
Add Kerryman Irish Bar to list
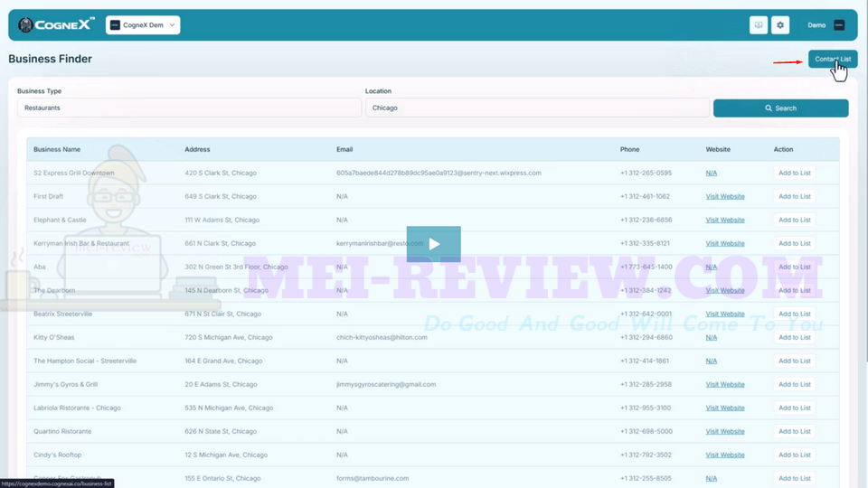(795, 243)
